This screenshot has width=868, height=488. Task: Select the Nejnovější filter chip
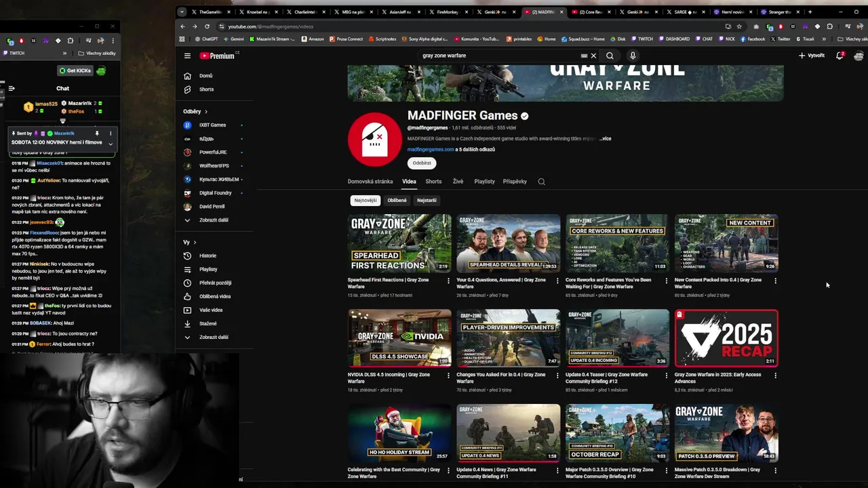(x=366, y=200)
